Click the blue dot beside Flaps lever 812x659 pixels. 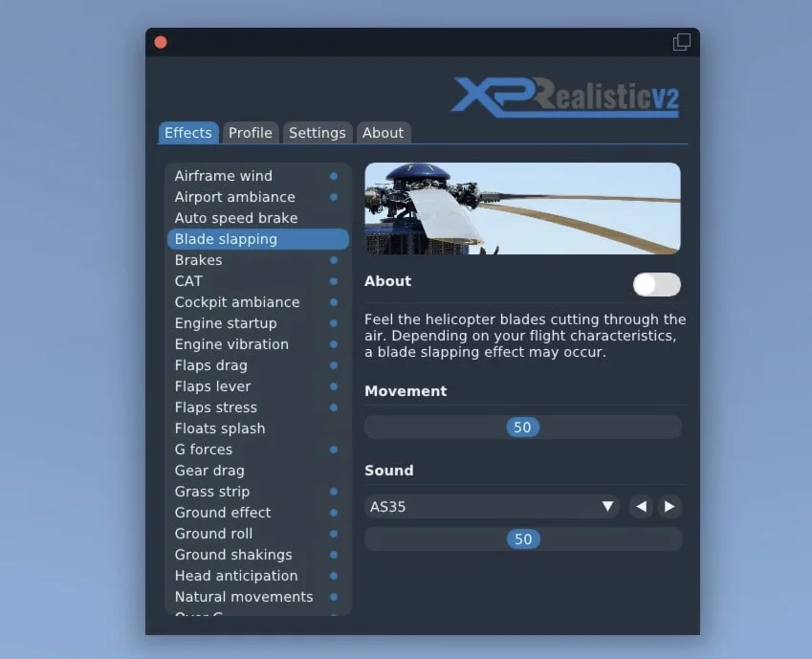tap(334, 386)
